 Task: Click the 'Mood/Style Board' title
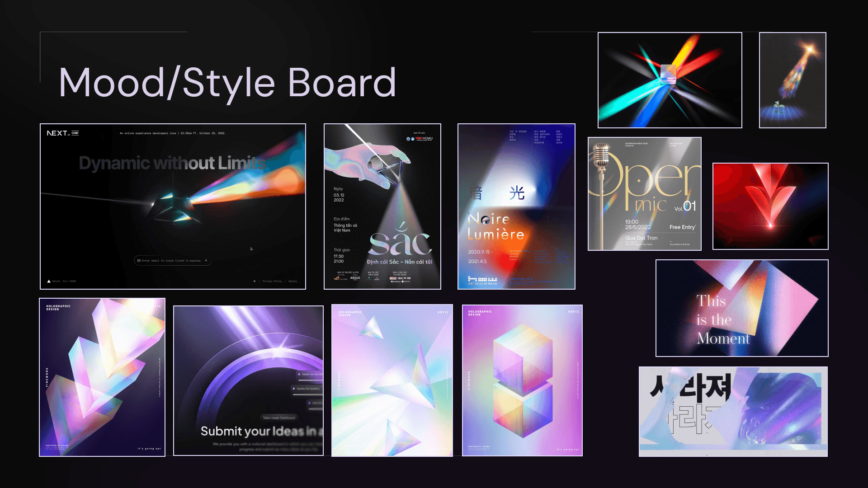(x=227, y=83)
